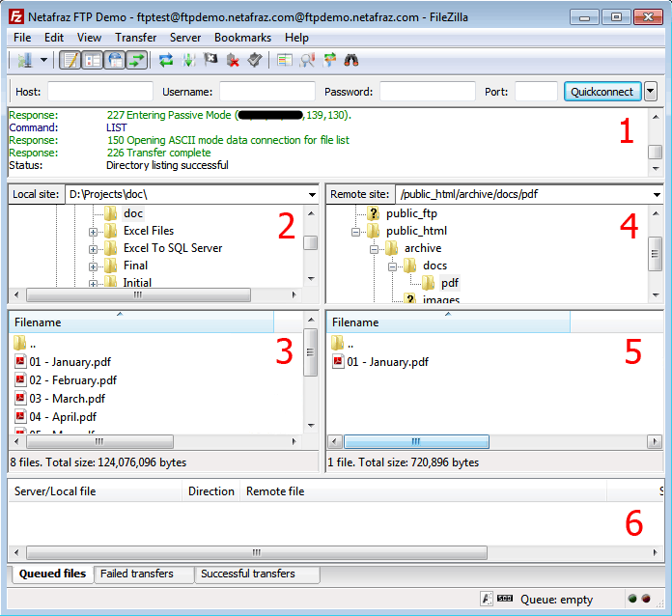Click the speed limits status bar icon
This screenshot has width=672, height=616.
coord(505,599)
